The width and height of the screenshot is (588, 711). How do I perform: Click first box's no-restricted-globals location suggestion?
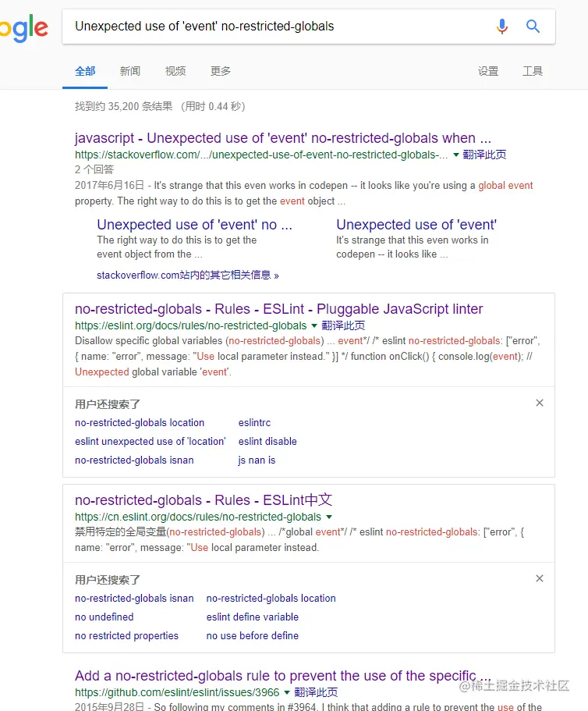coord(140,422)
